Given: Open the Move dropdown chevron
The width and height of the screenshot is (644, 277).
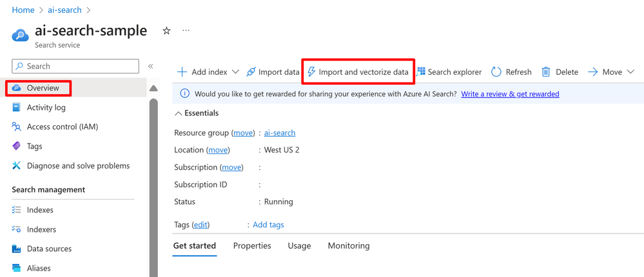Looking at the screenshot, I should point(631,72).
